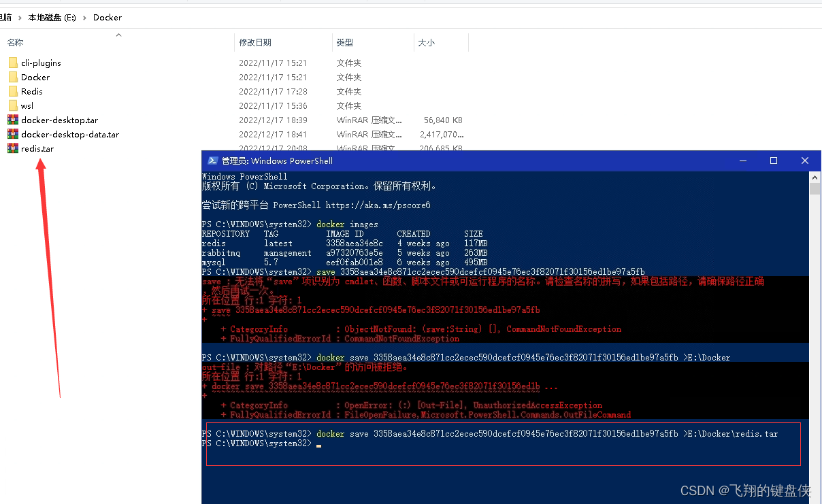Click the sort direction arrow above 名称 column
This screenshot has height=504, width=822.
coord(119,34)
